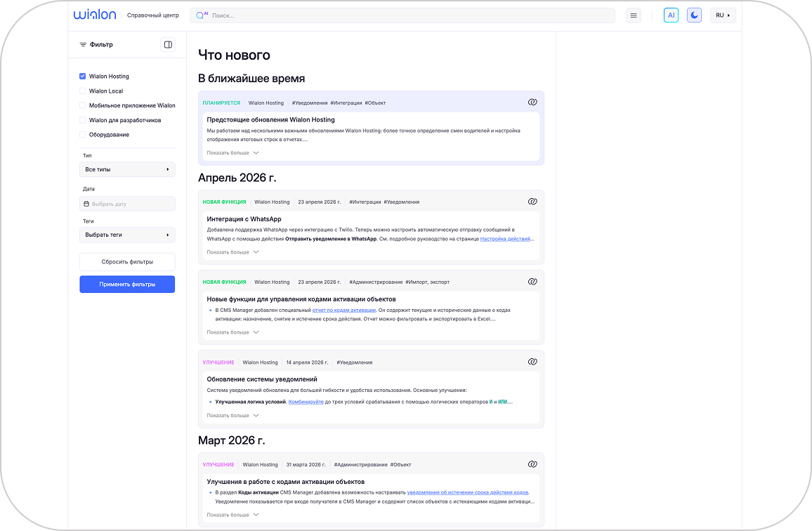Click #Администрирование tag in 23 апреля card
Image resolution: width=812 pixels, height=531 pixels.
point(376,282)
